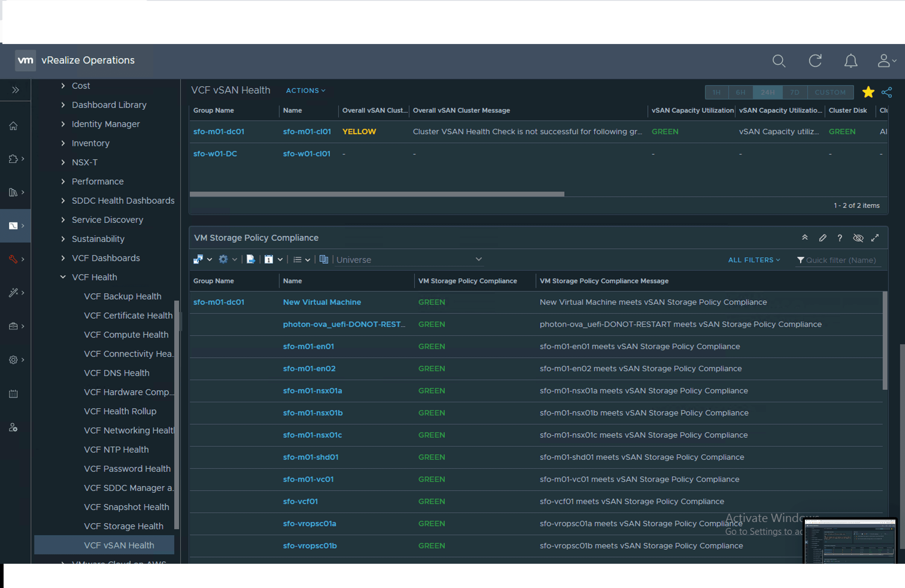
Task: Open the ACTIONS menu
Action: tap(305, 90)
